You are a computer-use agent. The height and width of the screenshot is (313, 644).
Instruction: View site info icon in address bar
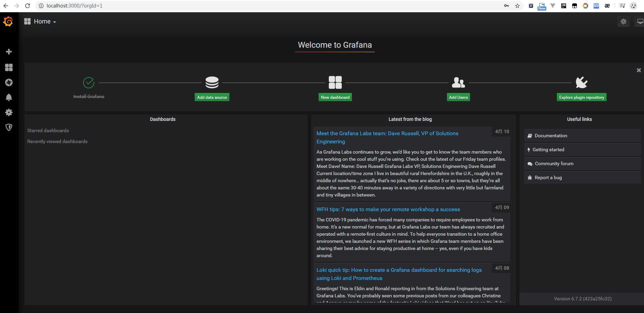41,6
